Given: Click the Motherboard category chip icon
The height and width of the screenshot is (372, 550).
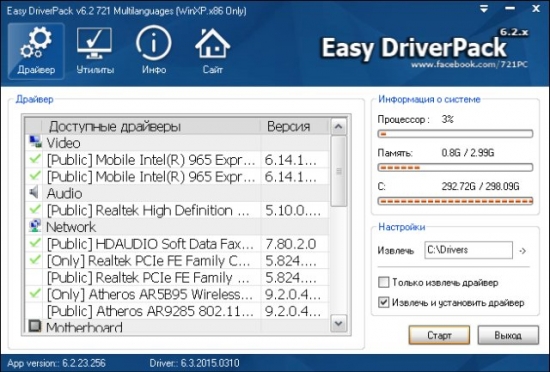Looking at the screenshot, I should [x=34, y=326].
